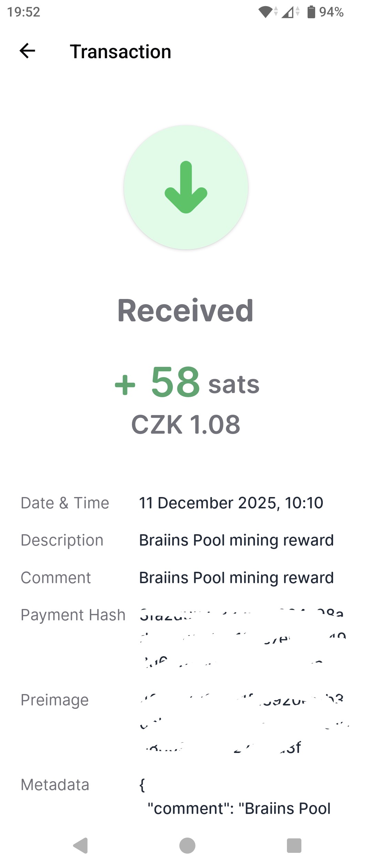Select the date 11 December 2025, 10:10

231,503
